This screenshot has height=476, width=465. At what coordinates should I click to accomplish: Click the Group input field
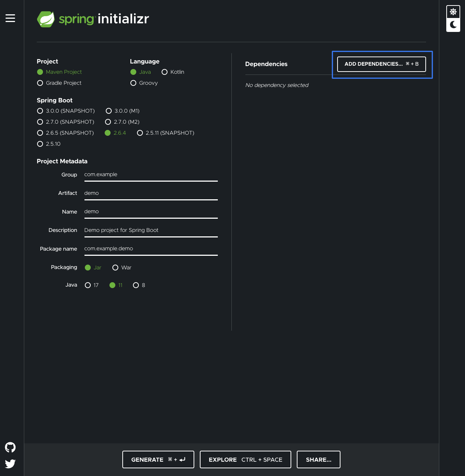coord(151,175)
